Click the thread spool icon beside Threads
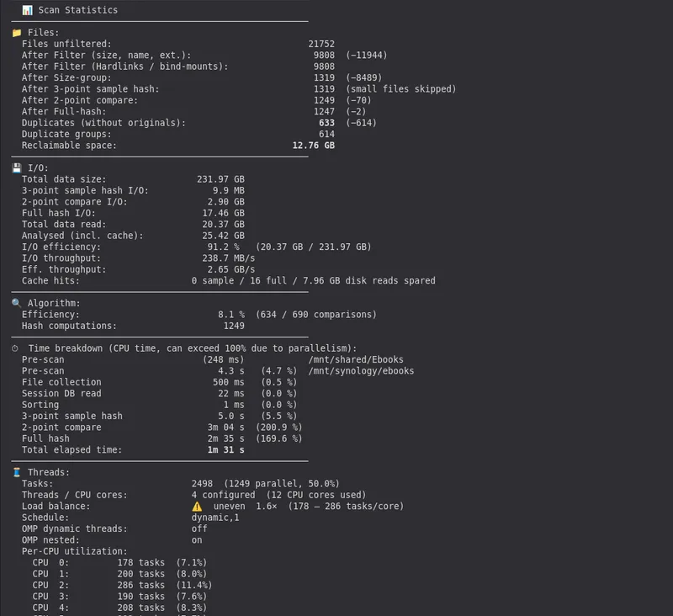The image size is (673, 616). [17, 472]
